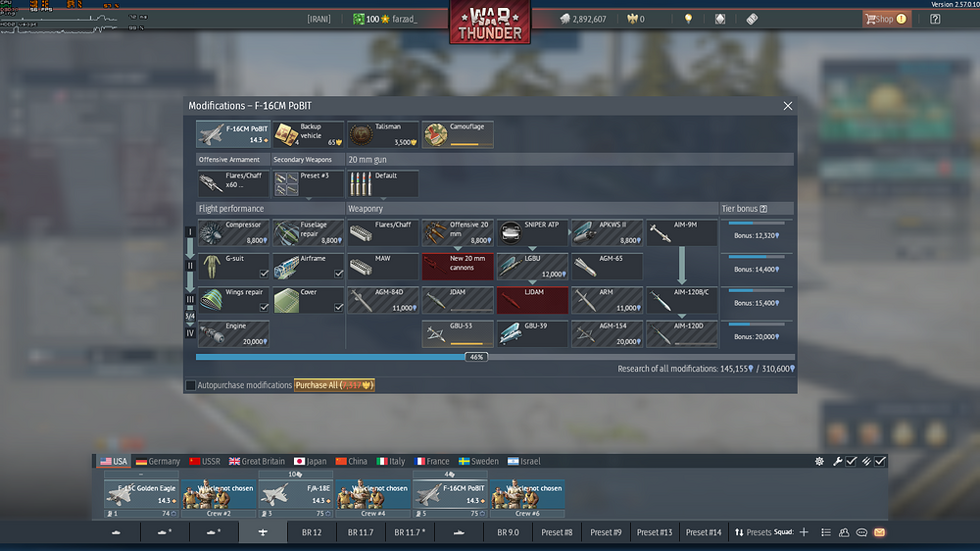Switch to the Sweden nation tab
The height and width of the screenshot is (551, 980).
(x=478, y=461)
